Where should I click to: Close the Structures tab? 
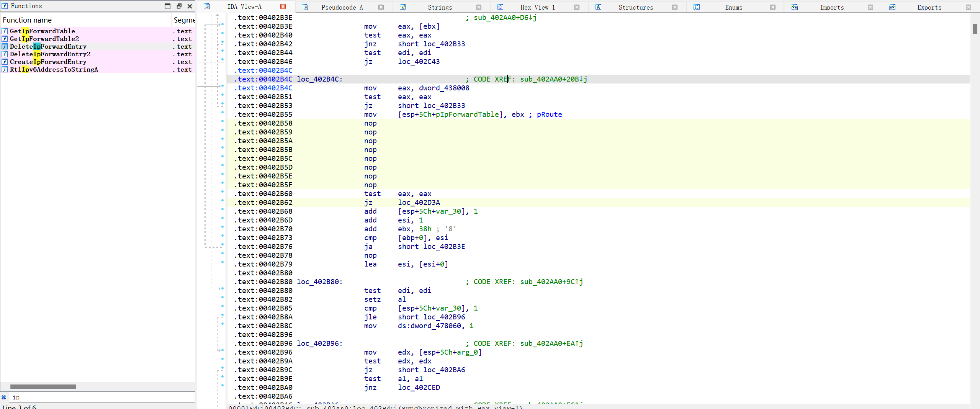pyautogui.click(x=675, y=7)
